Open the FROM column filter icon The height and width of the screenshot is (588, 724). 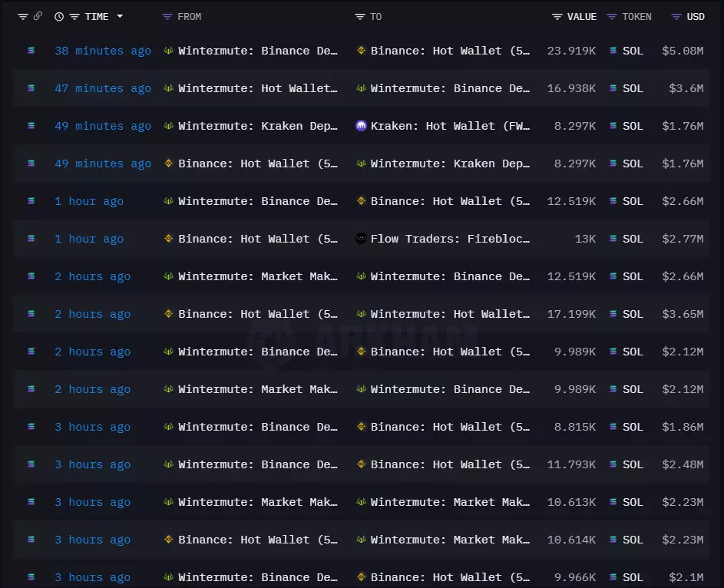click(x=167, y=17)
